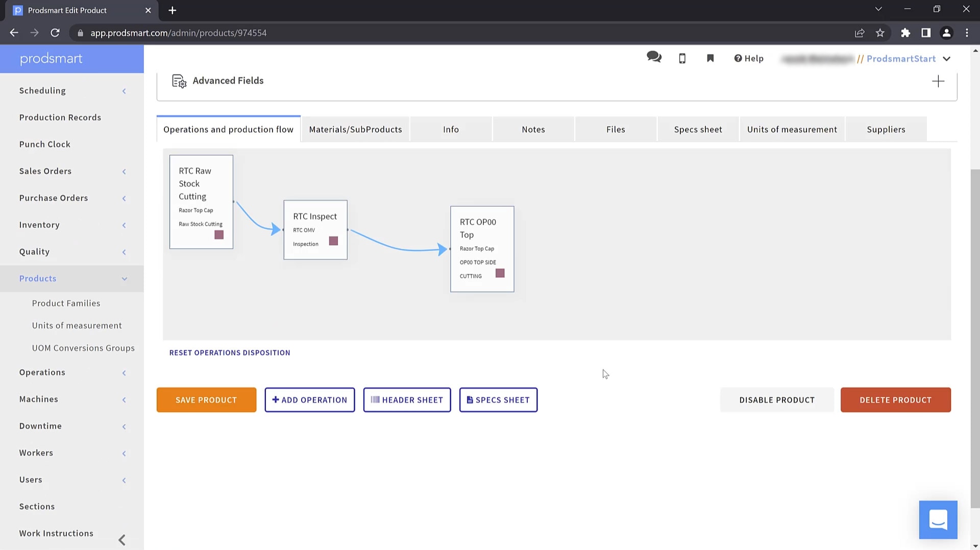Open browser extensions puzzle icon

coord(905,33)
